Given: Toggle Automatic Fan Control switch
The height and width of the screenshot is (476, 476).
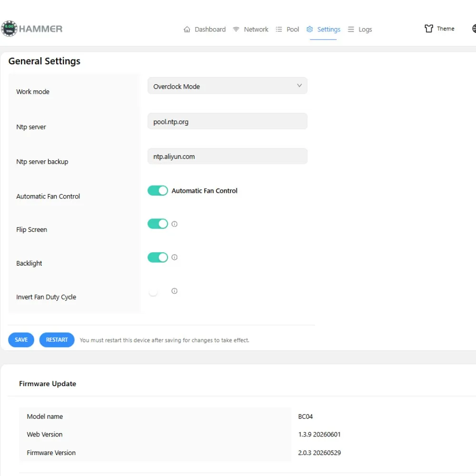Looking at the screenshot, I should click(158, 191).
